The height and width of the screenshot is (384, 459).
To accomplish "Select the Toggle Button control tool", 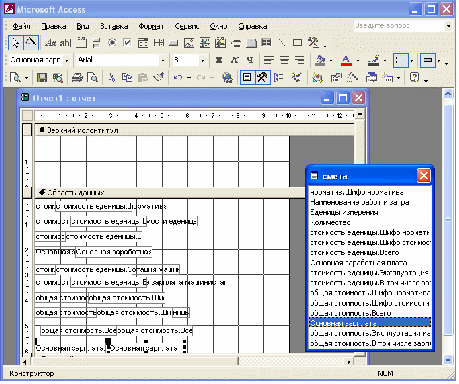I will tap(96, 43).
